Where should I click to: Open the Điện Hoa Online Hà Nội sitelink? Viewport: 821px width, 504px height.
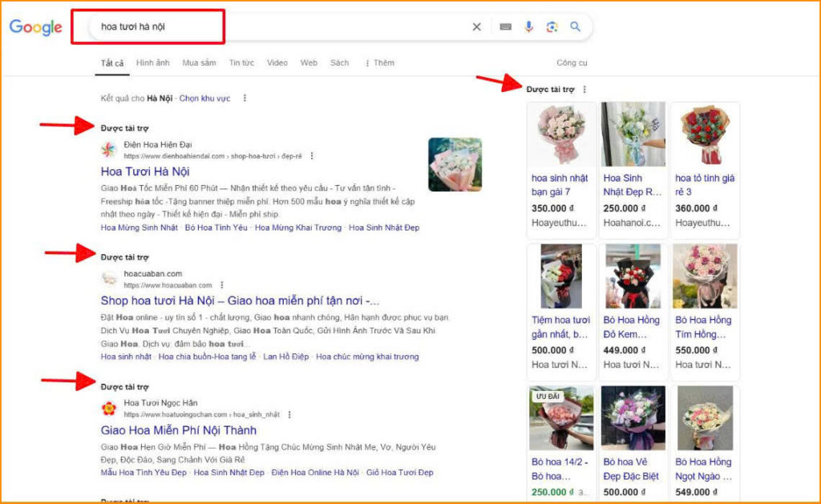tap(314, 473)
